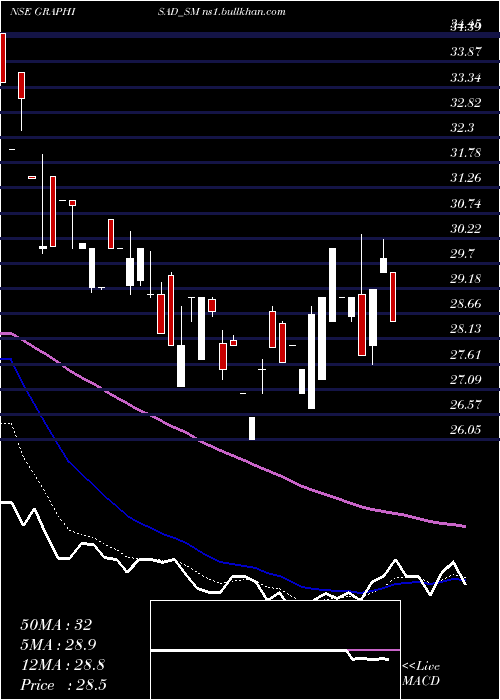Click the 12MA : 28.8 readout

[x=62, y=665]
